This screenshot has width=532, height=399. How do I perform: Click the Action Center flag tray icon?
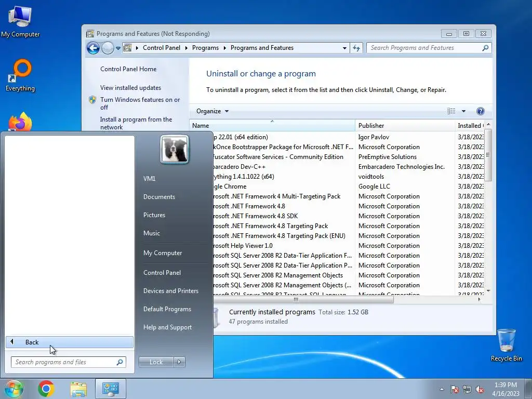pyautogui.click(x=454, y=389)
